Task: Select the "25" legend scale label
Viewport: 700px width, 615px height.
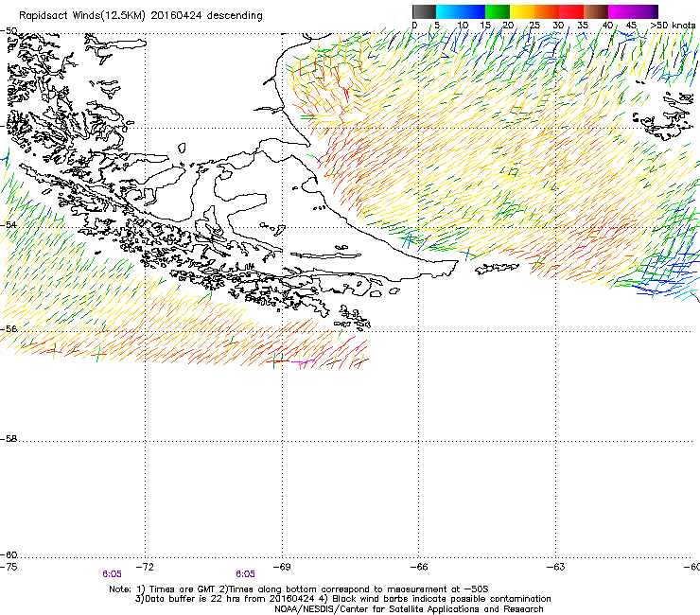Action: coord(534,25)
